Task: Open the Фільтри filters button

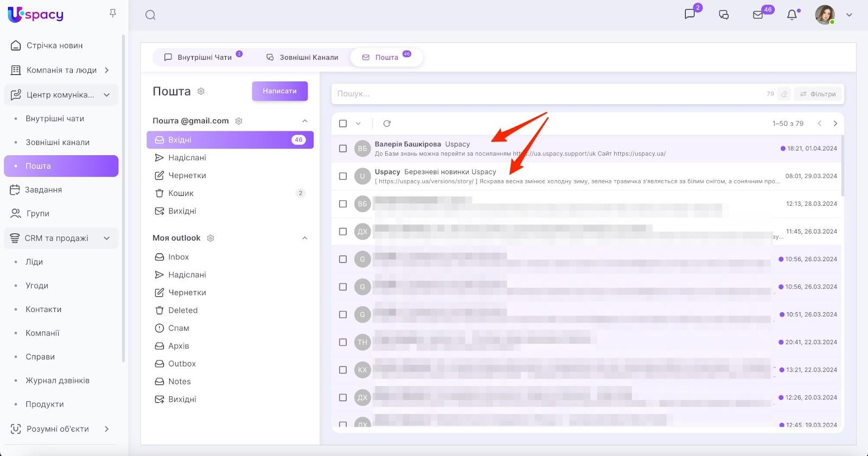Action: [818, 94]
